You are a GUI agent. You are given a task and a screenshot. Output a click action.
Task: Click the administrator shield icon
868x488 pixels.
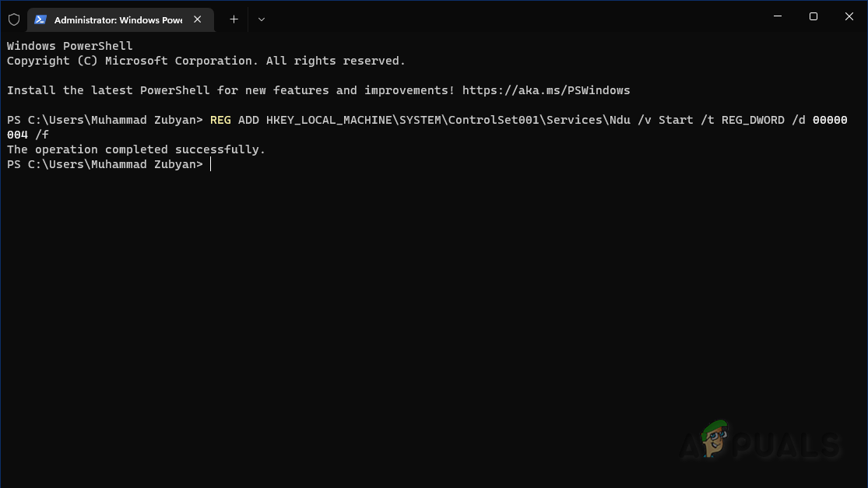point(14,19)
